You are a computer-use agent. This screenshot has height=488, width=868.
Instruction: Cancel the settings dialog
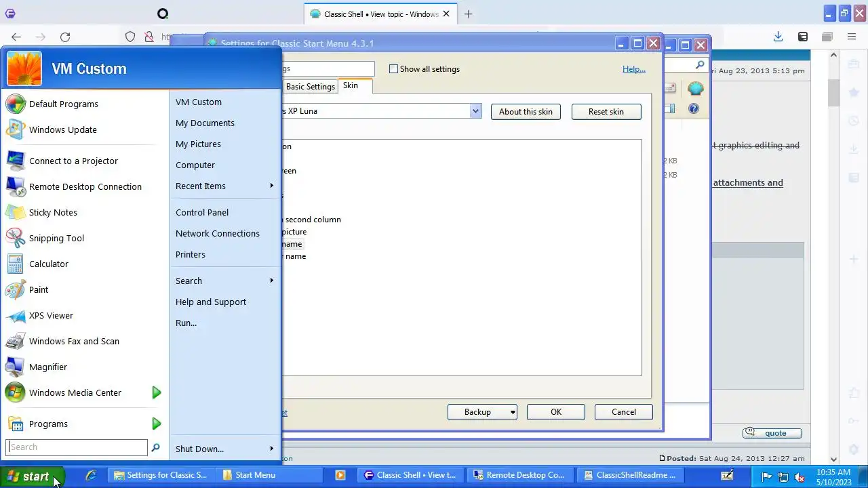click(624, 412)
